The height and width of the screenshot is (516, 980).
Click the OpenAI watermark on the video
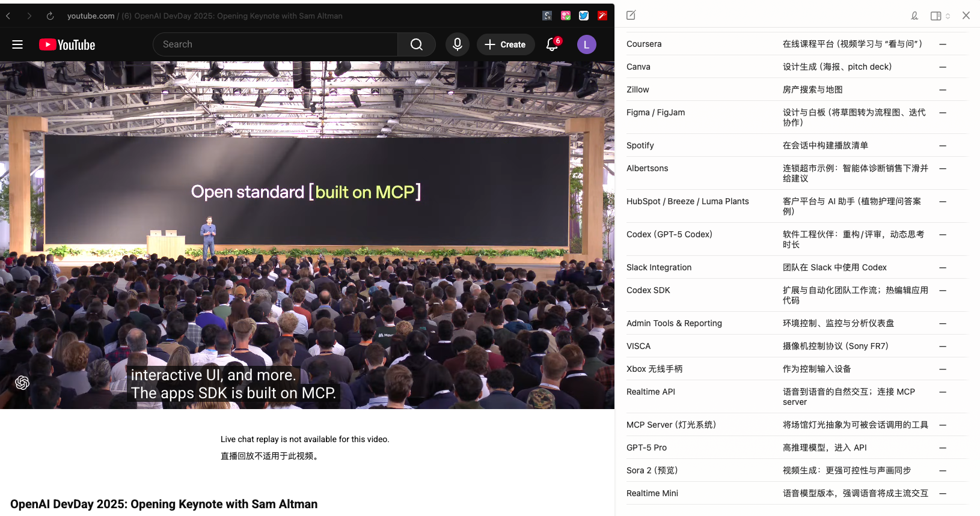coord(22,383)
